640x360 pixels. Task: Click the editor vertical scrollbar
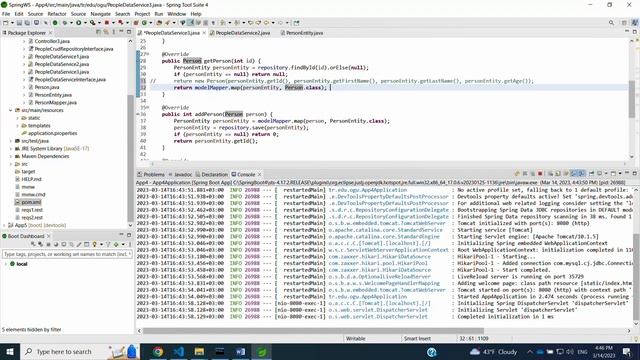631,98
